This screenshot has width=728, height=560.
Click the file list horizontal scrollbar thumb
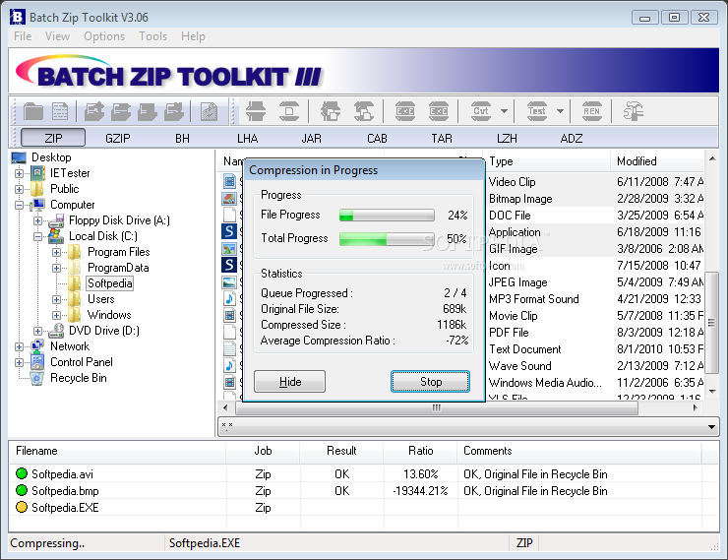(437, 408)
